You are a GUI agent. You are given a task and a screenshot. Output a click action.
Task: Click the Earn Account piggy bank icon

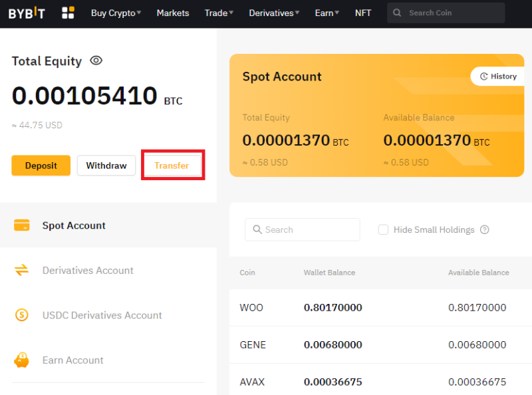coord(22,360)
